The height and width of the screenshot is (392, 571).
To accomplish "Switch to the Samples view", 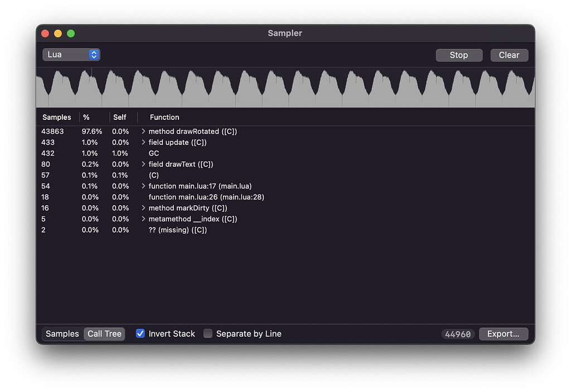I will click(62, 333).
